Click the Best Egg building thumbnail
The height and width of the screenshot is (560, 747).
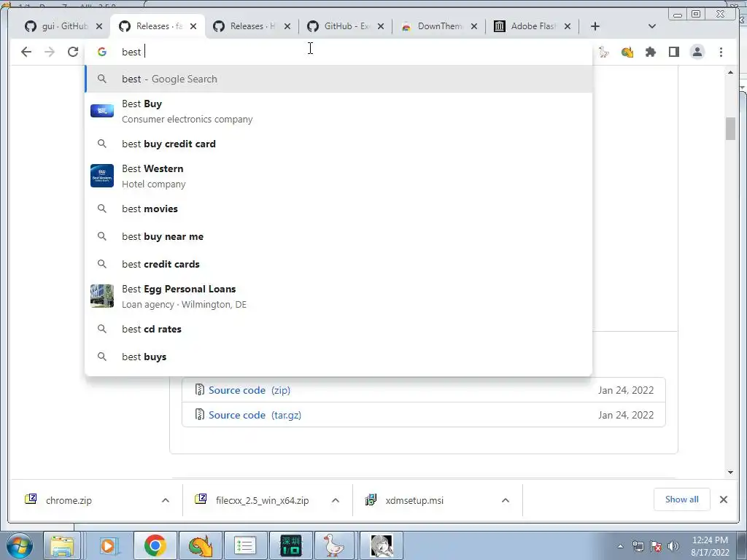(102, 296)
